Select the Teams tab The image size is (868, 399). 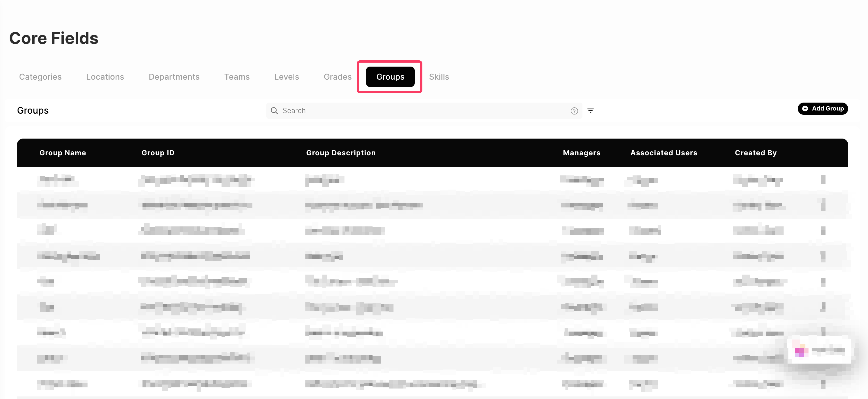pos(237,77)
